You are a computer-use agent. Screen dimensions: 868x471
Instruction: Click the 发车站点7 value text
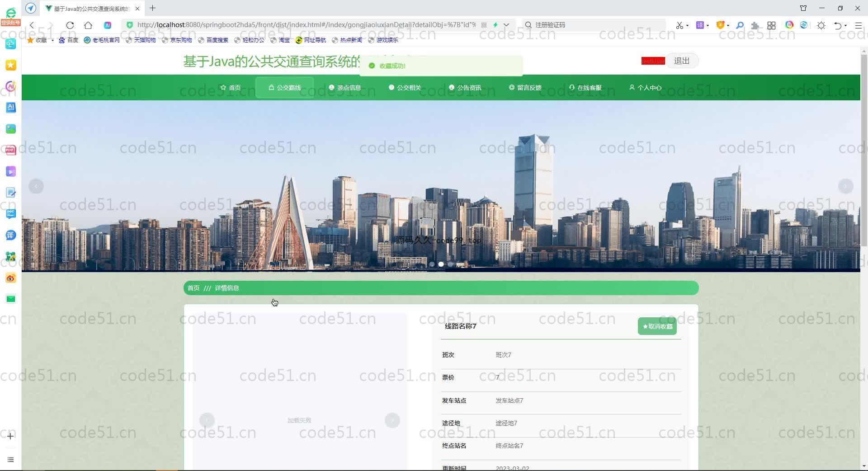coord(509,400)
